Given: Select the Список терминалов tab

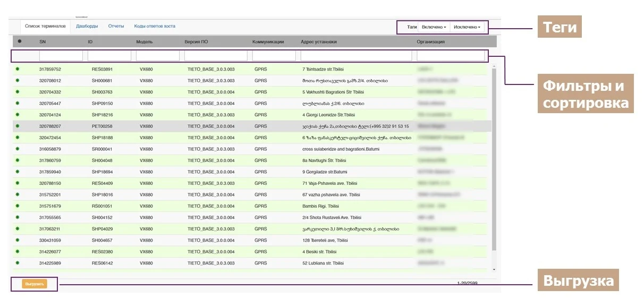Looking at the screenshot, I should click(45, 26).
